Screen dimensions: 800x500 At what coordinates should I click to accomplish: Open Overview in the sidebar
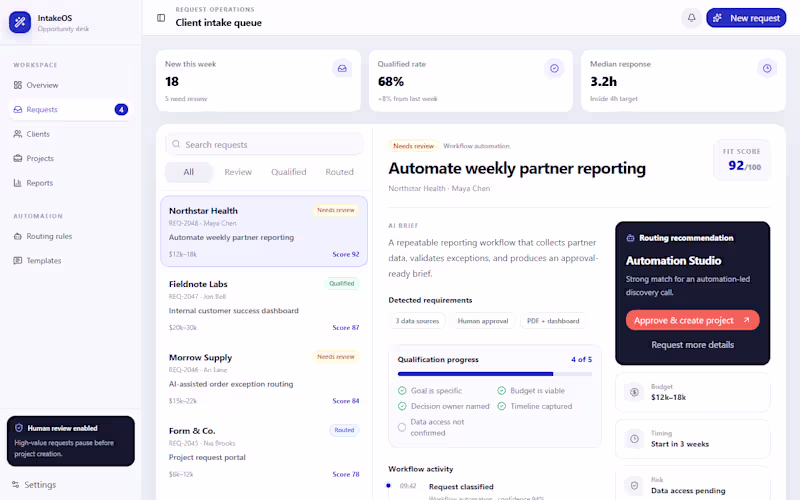click(70, 85)
